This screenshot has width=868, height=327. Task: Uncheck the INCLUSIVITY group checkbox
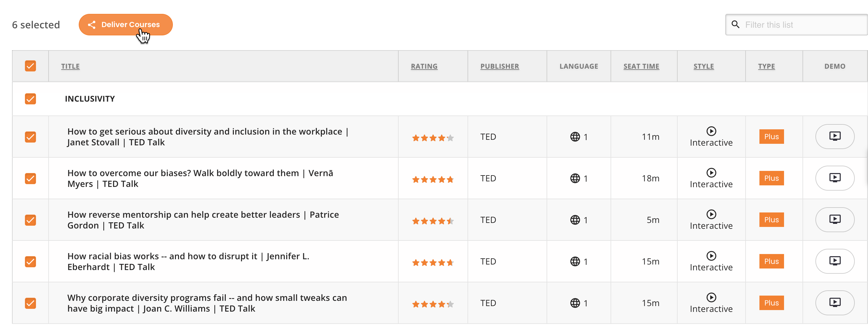click(x=30, y=99)
